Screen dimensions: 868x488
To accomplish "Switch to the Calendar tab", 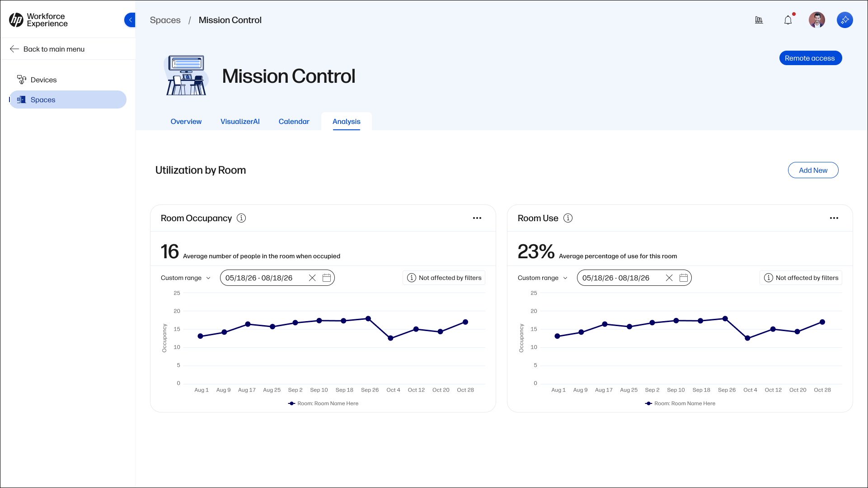I will (294, 121).
